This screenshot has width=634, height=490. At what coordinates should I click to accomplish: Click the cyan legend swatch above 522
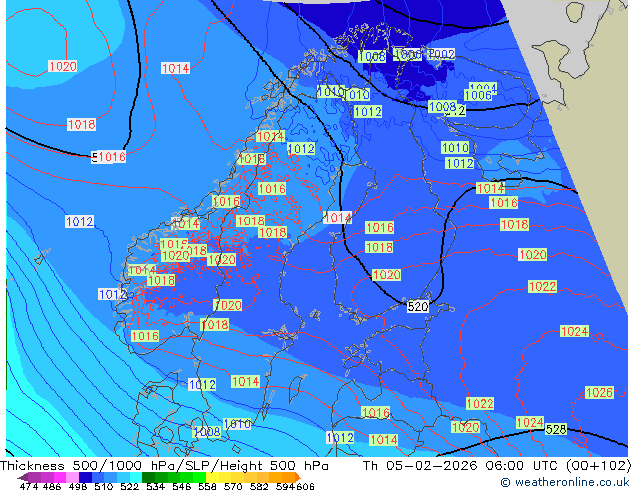(x=136, y=477)
